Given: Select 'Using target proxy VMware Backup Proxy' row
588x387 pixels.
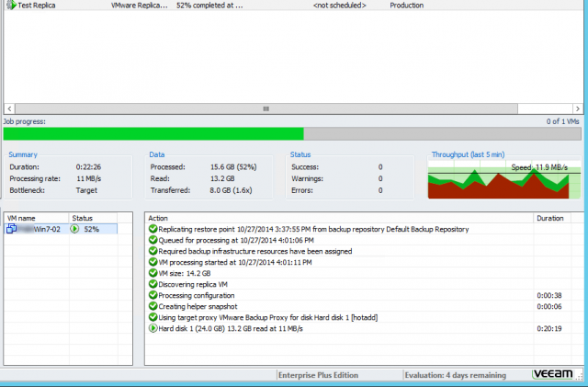Looking at the screenshot, I should click(x=267, y=317).
